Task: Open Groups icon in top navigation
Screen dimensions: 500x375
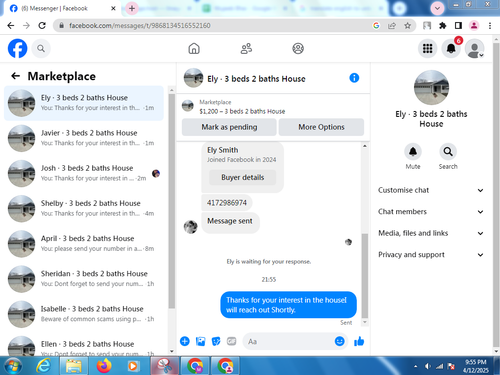Action: coord(298,49)
